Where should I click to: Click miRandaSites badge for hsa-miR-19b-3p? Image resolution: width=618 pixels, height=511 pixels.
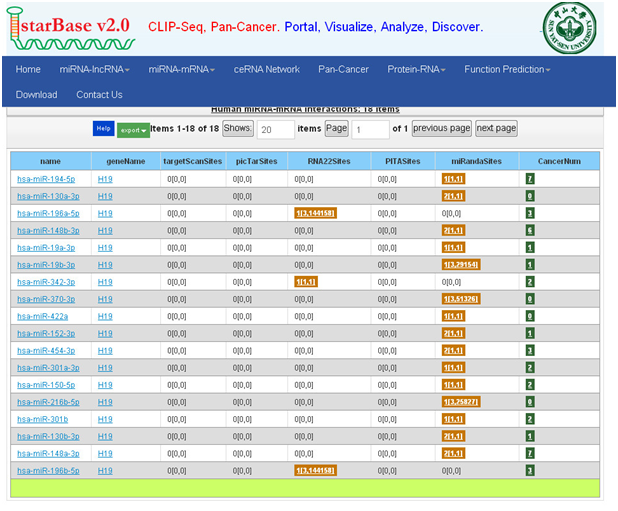460,265
